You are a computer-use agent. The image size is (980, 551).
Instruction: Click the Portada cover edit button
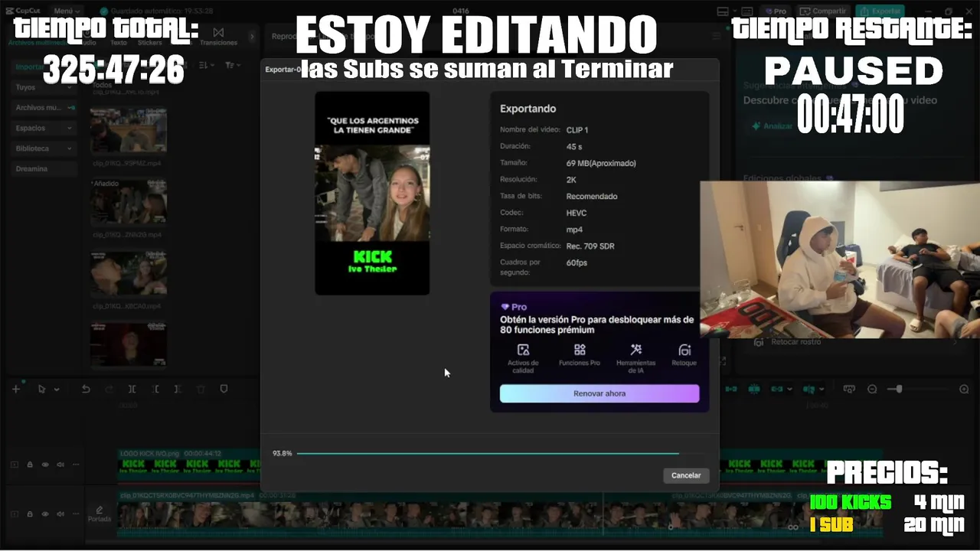[x=99, y=514]
